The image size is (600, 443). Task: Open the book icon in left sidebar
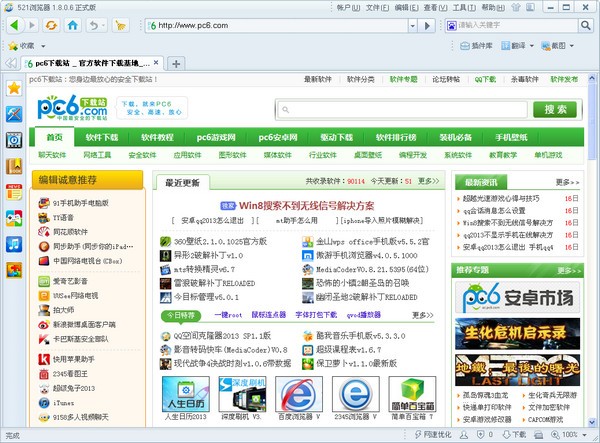point(14,166)
